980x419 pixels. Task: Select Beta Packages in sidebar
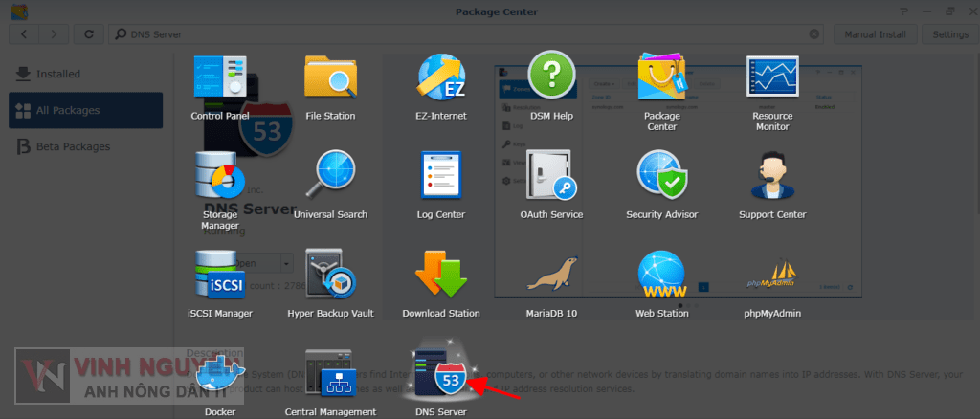tap(72, 146)
